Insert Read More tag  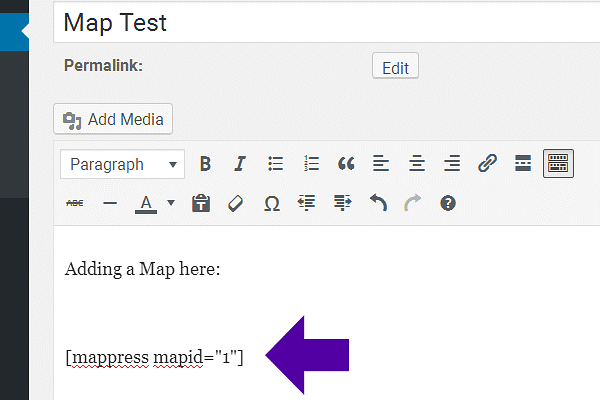click(522, 164)
